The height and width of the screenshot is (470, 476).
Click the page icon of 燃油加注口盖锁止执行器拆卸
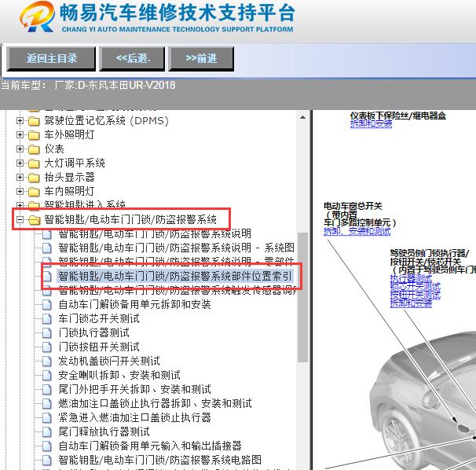tap(47, 404)
